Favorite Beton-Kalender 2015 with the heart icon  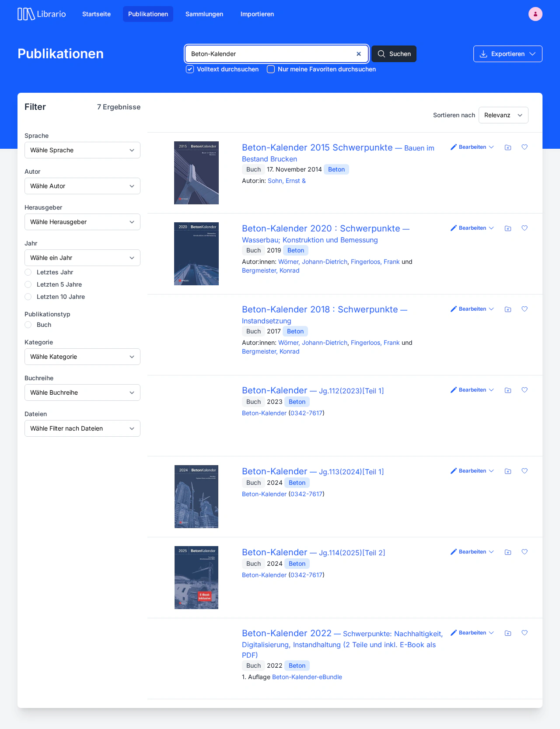pyautogui.click(x=525, y=147)
